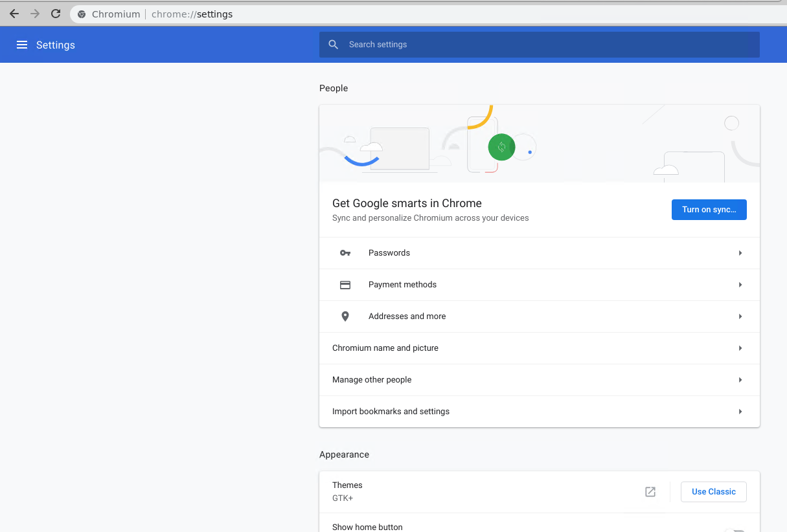Screen dimensions: 787x532
Task: Click the Appearance section heading
Action: point(344,455)
